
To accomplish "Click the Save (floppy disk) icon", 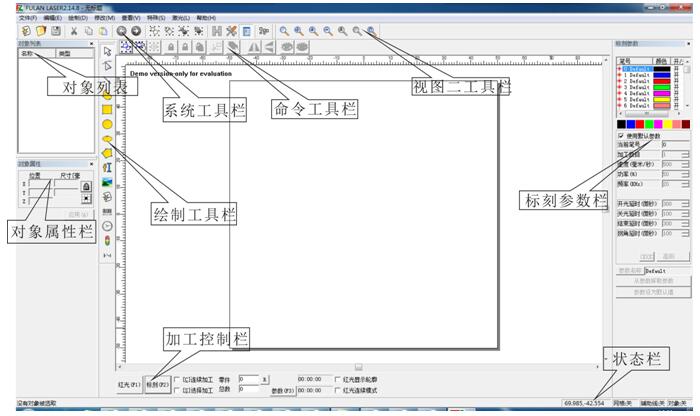I will (x=57, y=32).
